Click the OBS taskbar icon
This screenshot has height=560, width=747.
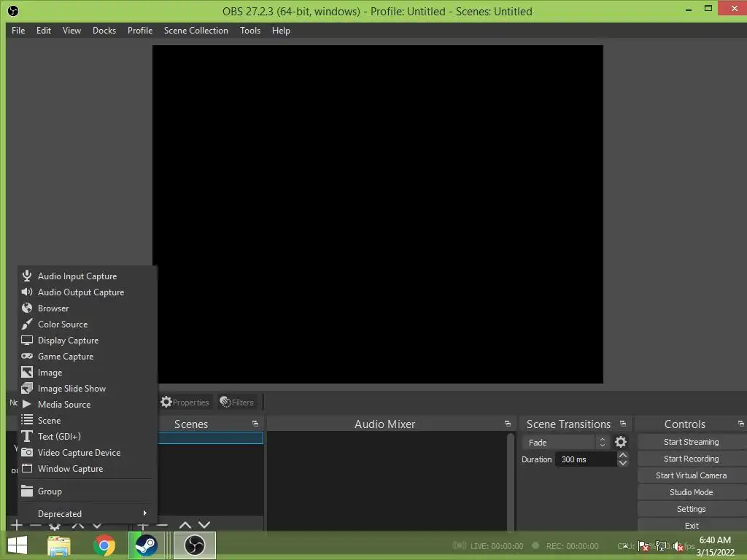[194, 545]
